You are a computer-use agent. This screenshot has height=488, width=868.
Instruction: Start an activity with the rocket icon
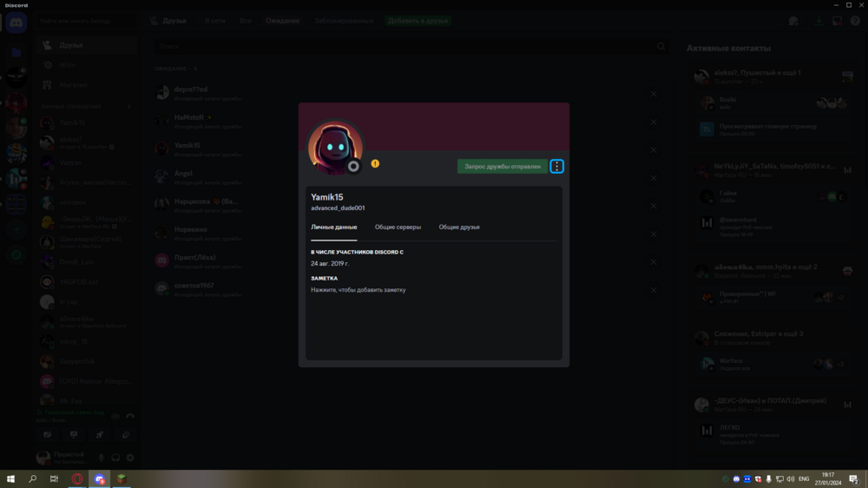point(100,435)
